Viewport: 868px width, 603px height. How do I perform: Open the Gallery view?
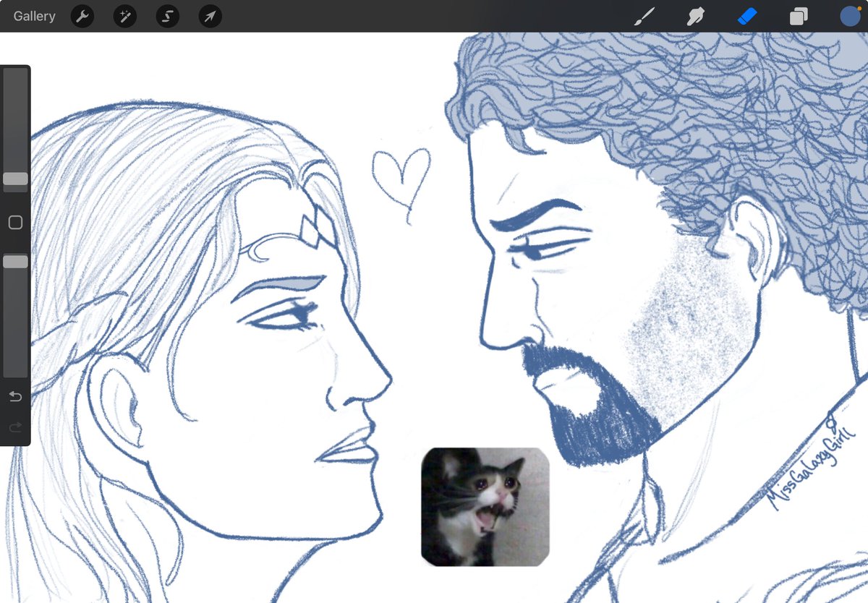[33, 16]
